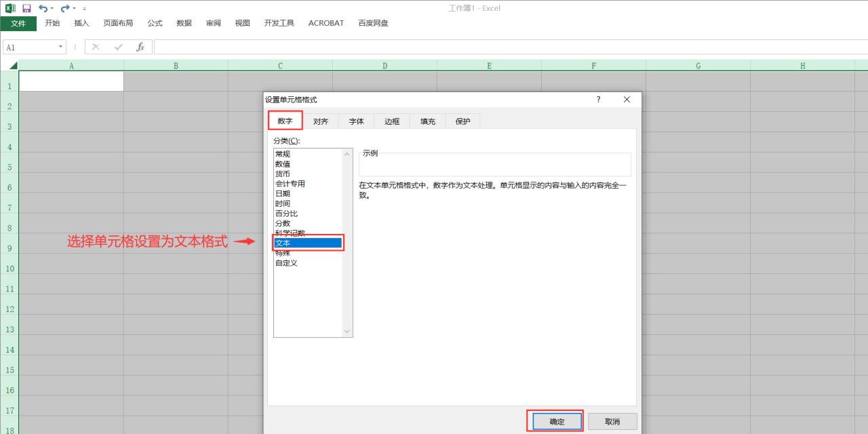Select column B header
This screenshot has height=434, width=868.
pyautogui.click(x=176, y=66)
